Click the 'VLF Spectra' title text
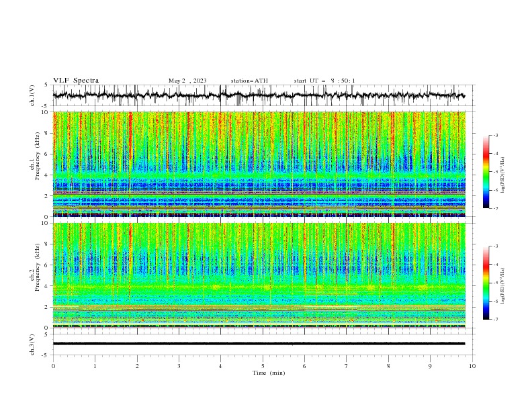The width and height of the screenshot is (532, 411). 76,81
